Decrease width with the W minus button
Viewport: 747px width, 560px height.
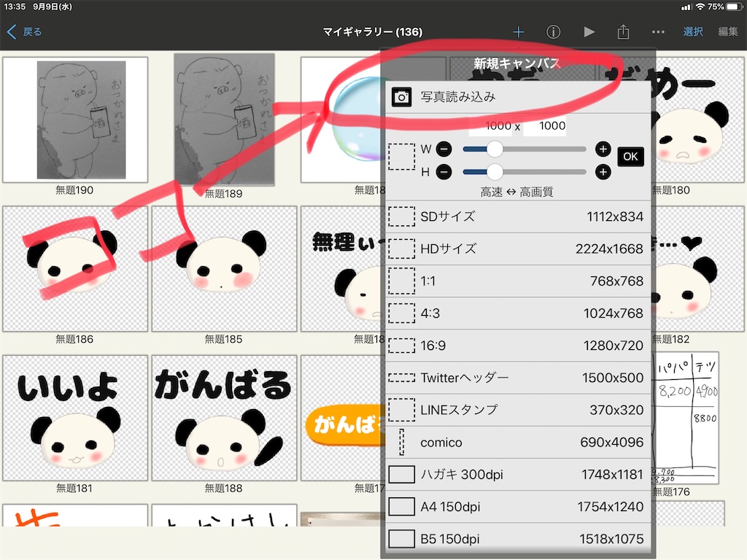[x=444, y=149]
